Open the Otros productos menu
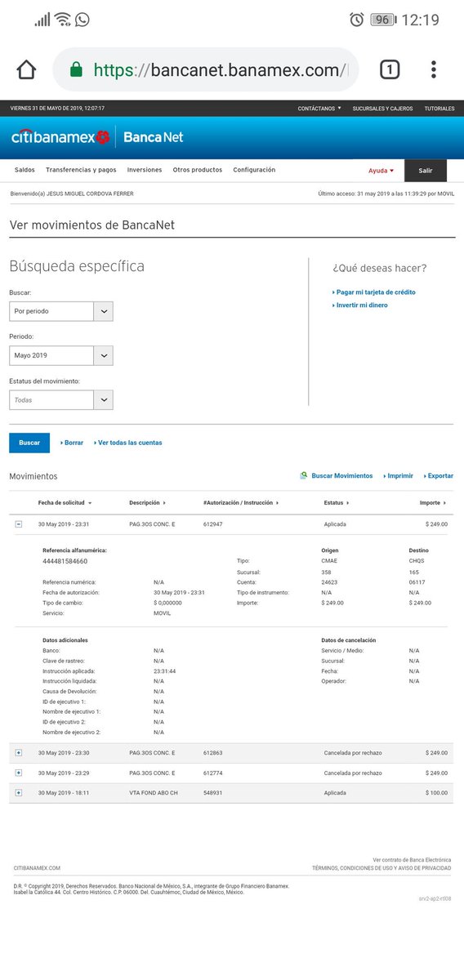Viewport: 464px width, 980px height. point(198,170)
